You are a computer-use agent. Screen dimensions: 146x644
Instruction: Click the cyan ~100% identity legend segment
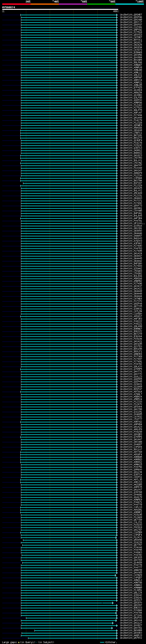130,4
